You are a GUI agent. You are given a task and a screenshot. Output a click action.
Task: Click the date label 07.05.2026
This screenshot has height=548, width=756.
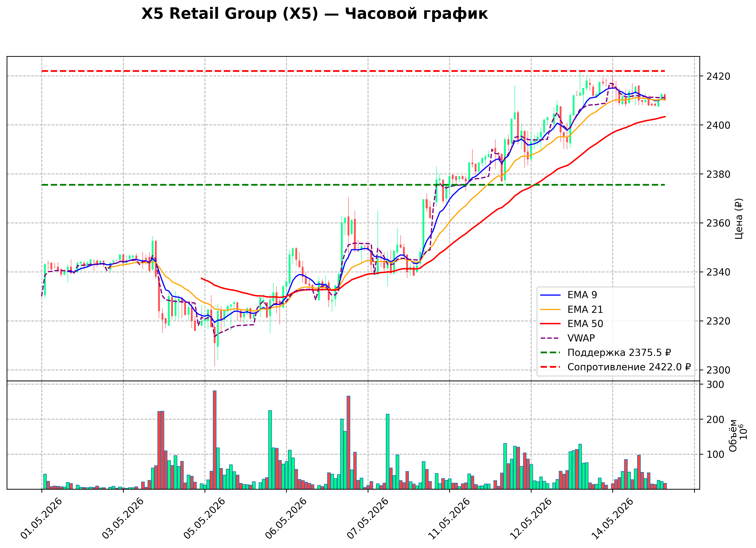368,518
